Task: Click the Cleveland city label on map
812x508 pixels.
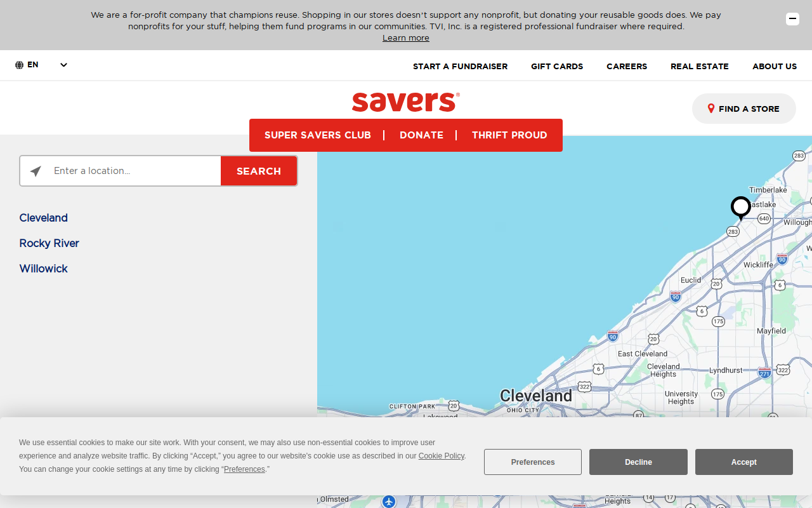Action: pos(536,396)
